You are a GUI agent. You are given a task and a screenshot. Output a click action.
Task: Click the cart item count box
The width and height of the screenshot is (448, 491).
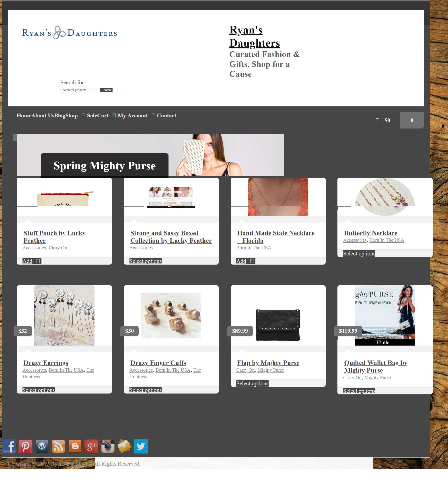412,120
